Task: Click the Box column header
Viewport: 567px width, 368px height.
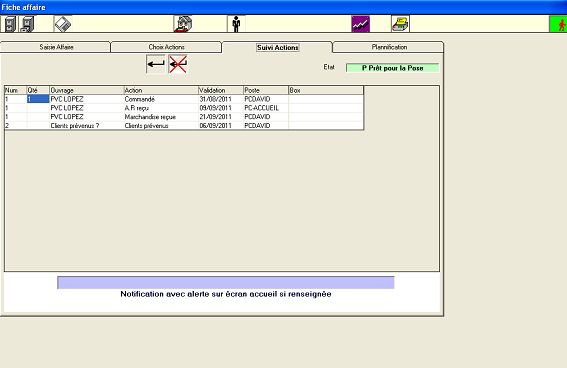Action: pyautogui.click(x=326, y=90)
